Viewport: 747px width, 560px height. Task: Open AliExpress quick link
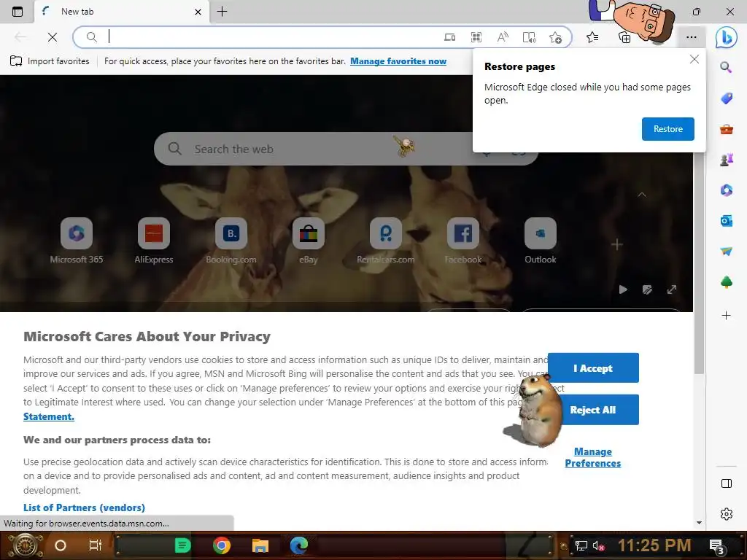click(153, 241)
